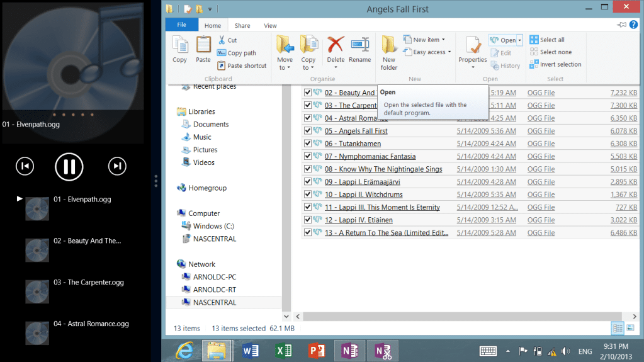Create a New folder
Viewport: 644px width, 362px height.
pos(388,53)
